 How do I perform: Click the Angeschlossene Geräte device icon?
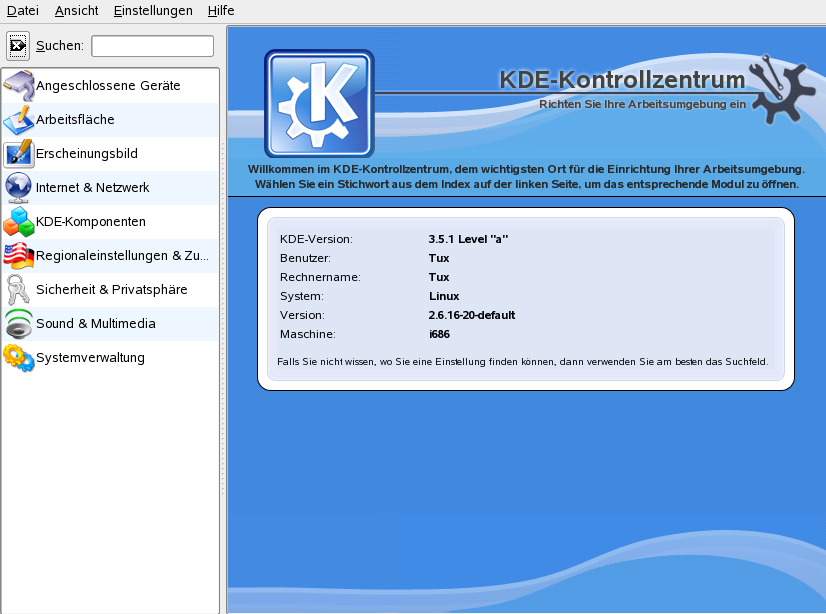[x=19, y=85]
